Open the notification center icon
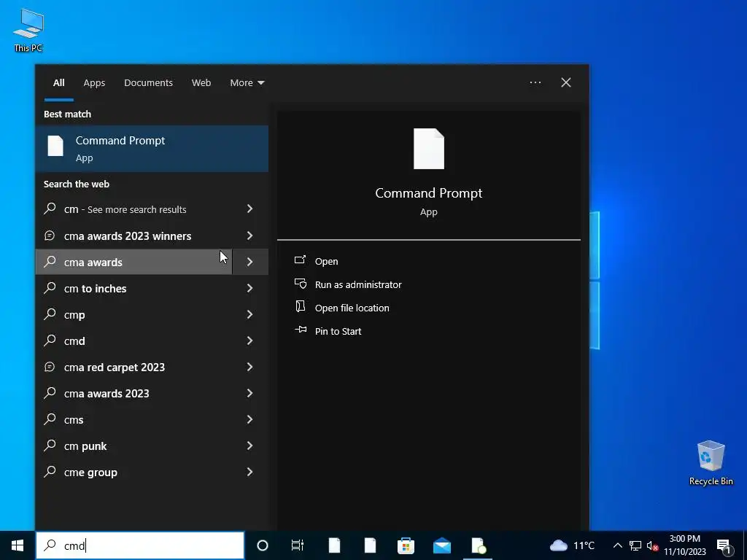This screenshot has height=560, width=747. click(724, 545)
